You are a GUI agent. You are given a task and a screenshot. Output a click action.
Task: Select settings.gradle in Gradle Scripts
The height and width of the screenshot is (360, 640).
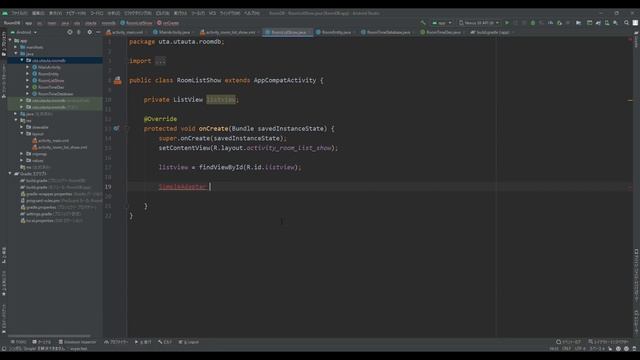(x=39, y=214)
